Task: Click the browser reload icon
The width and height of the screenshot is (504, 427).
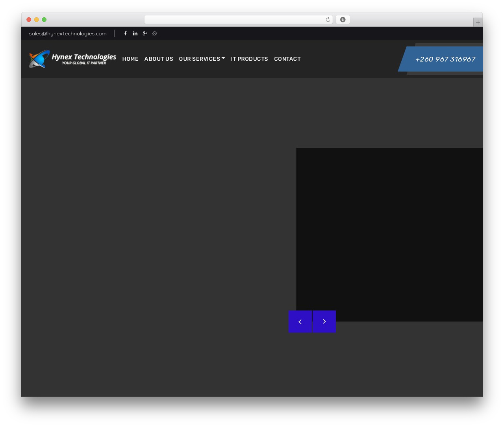Action: pos(328,20)
